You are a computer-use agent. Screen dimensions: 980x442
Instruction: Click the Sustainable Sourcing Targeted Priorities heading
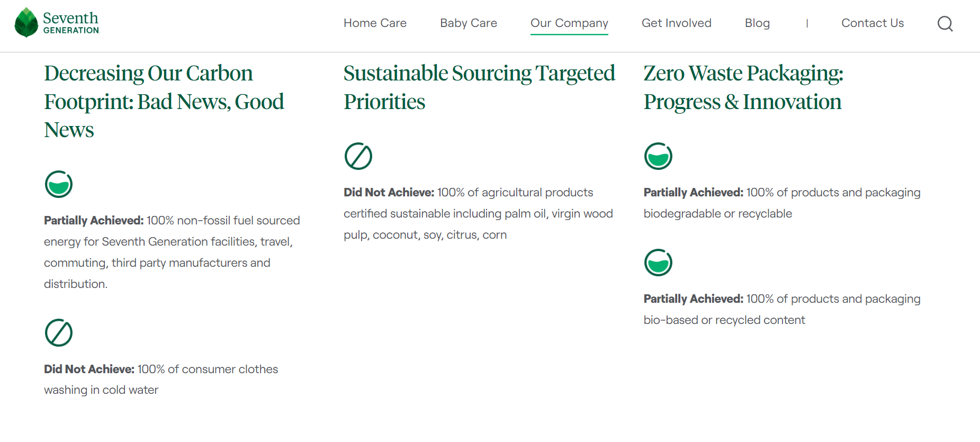pyautogui.click(x=479, y=87)
